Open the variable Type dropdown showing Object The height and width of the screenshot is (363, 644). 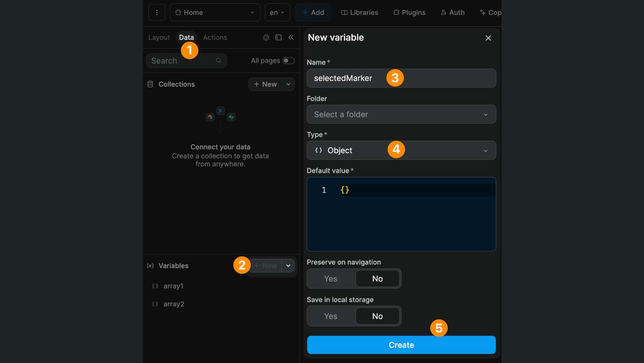tap(401, 150)
